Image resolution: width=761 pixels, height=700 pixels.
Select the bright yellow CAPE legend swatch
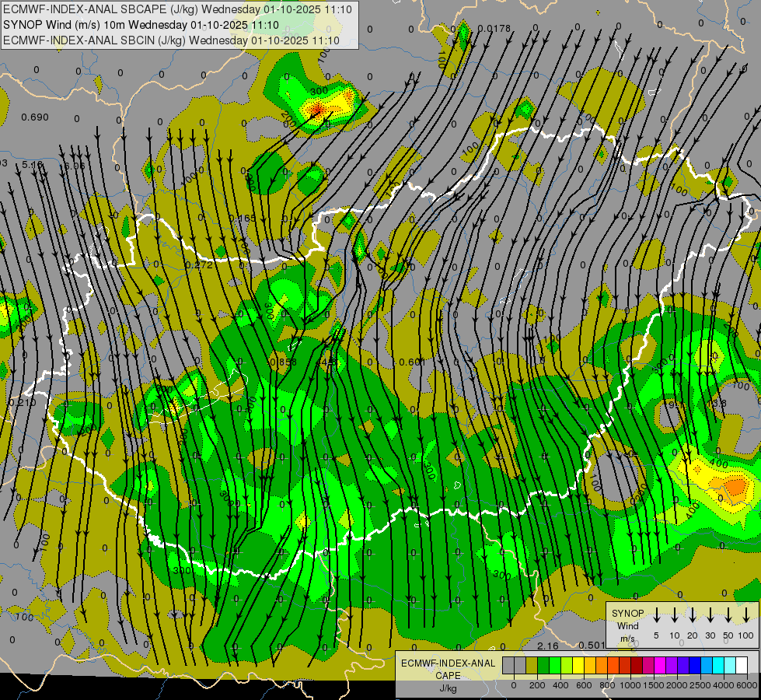point(579,665)
